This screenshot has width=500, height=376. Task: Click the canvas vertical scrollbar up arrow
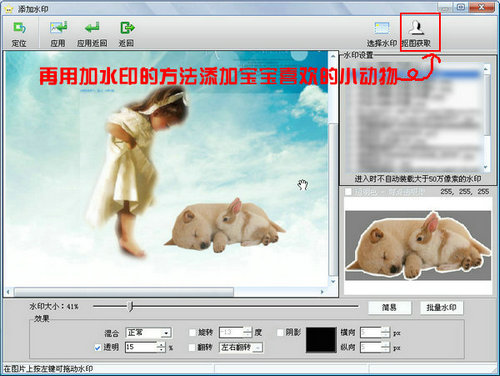point(333,56)
